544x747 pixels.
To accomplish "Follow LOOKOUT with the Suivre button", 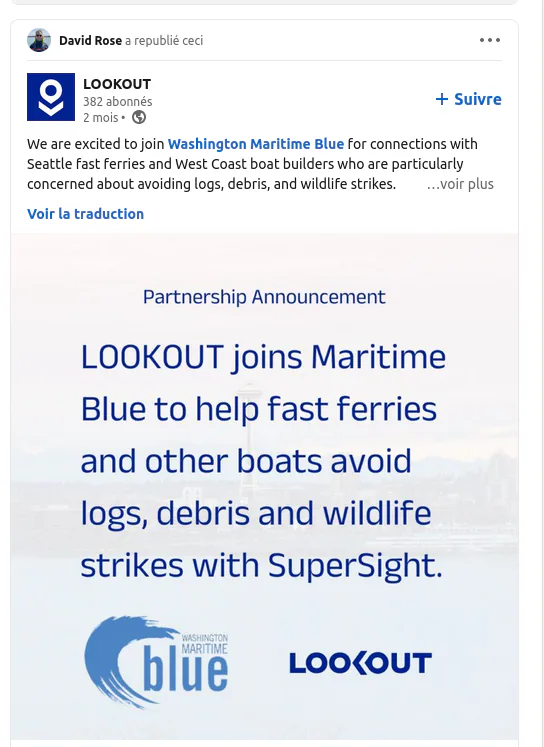I will 468,99.
